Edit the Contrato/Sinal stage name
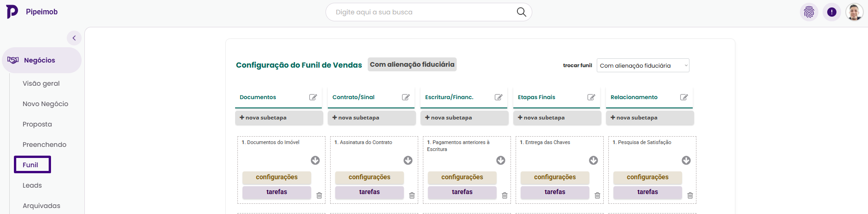 click(x=406, y=97)
